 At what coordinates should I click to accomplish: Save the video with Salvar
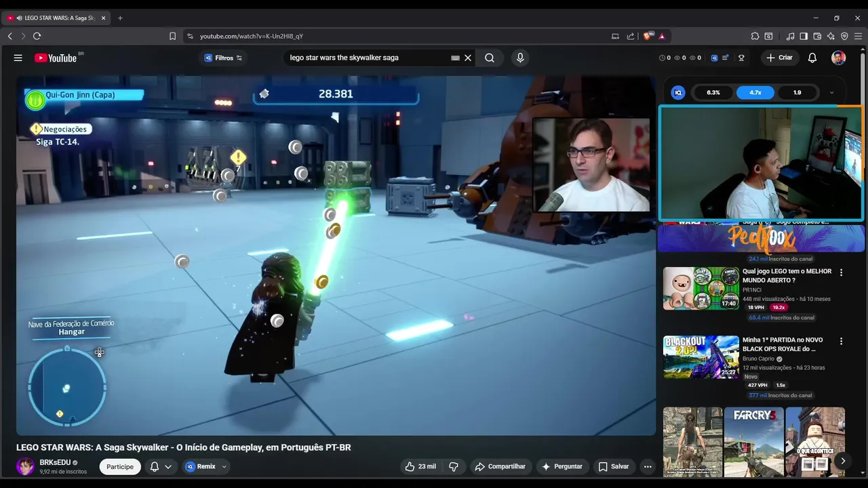coord(614,466)
